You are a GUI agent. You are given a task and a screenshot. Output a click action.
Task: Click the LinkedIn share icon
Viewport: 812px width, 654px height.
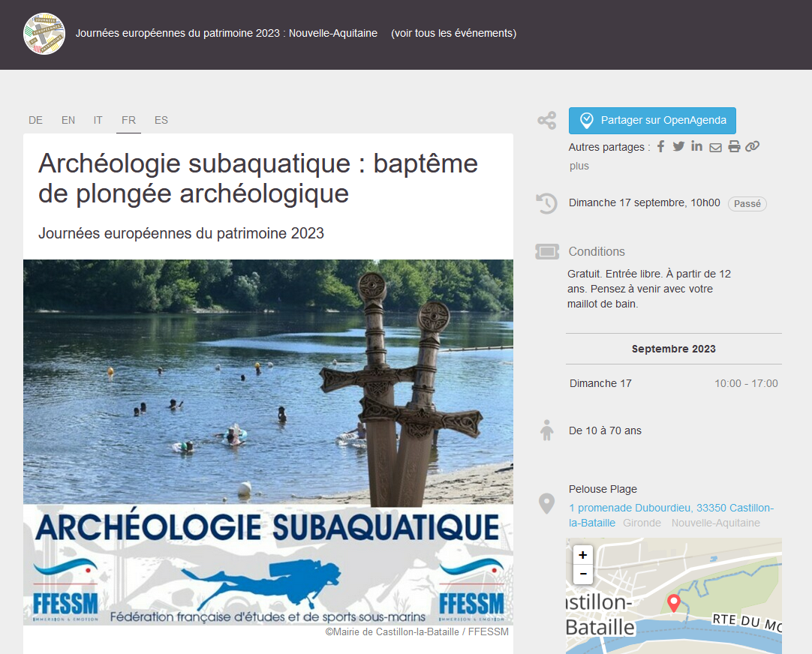[x=697, y=146]
